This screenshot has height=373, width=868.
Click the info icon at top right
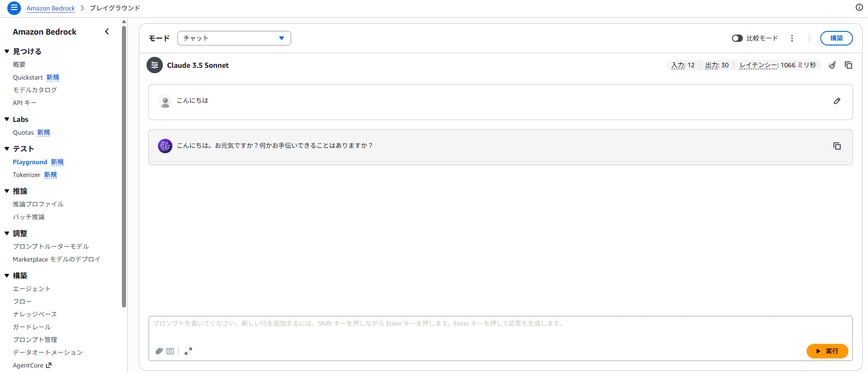pos(859,7)
